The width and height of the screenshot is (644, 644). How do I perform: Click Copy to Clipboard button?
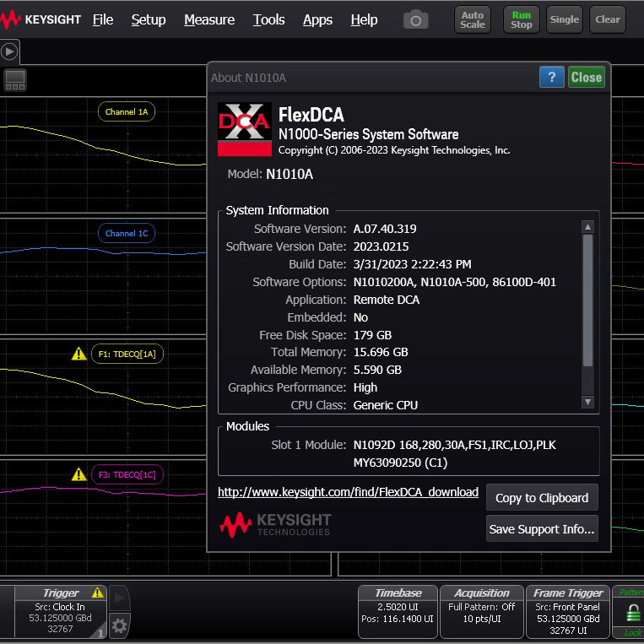point(542,497)
